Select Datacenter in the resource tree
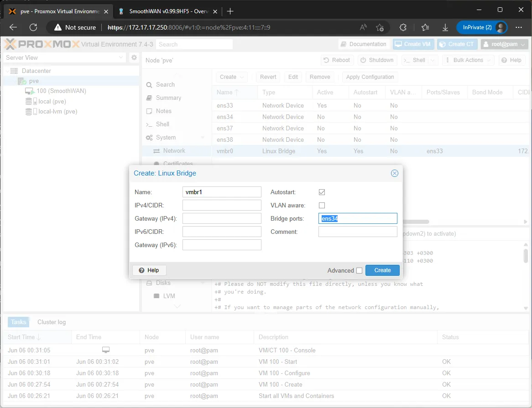Screen dimensions: 532x408 (37, 71)
